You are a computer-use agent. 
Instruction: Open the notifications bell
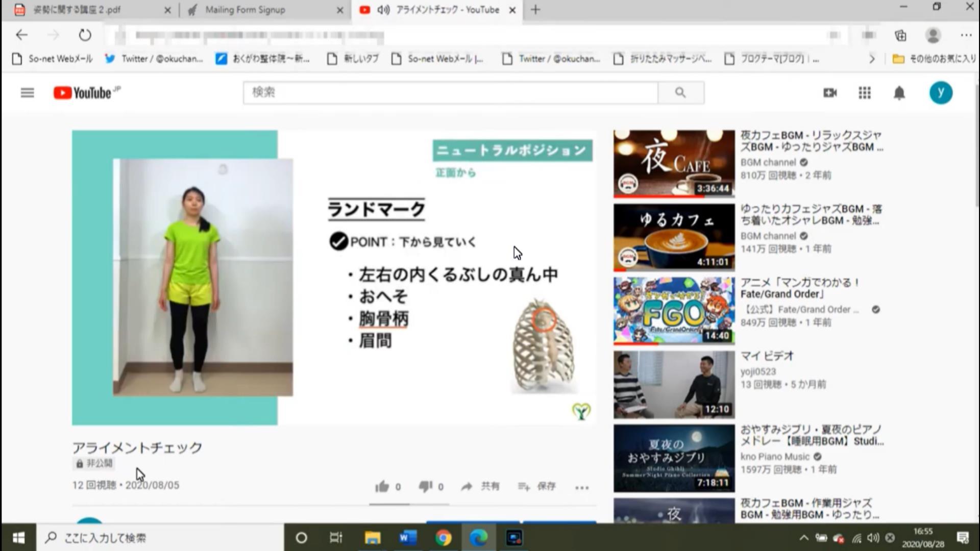[x=899, y=93]
